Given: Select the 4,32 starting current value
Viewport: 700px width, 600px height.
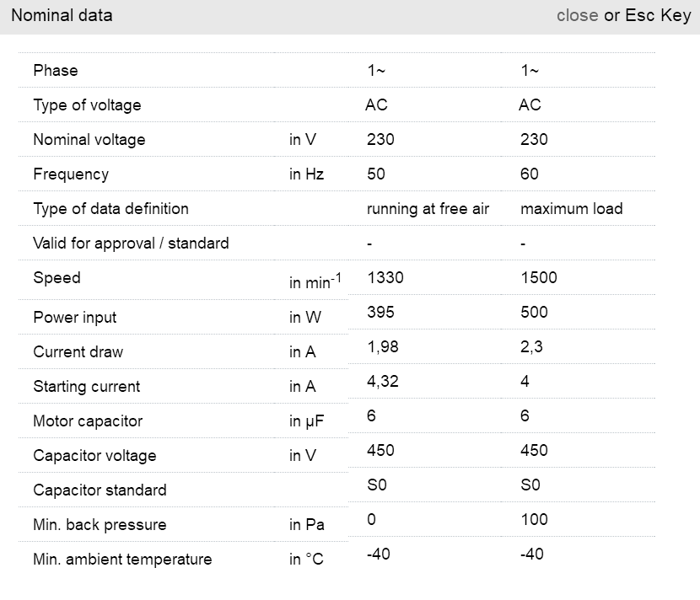Looking at the screenshot, I should click(382, 382).
